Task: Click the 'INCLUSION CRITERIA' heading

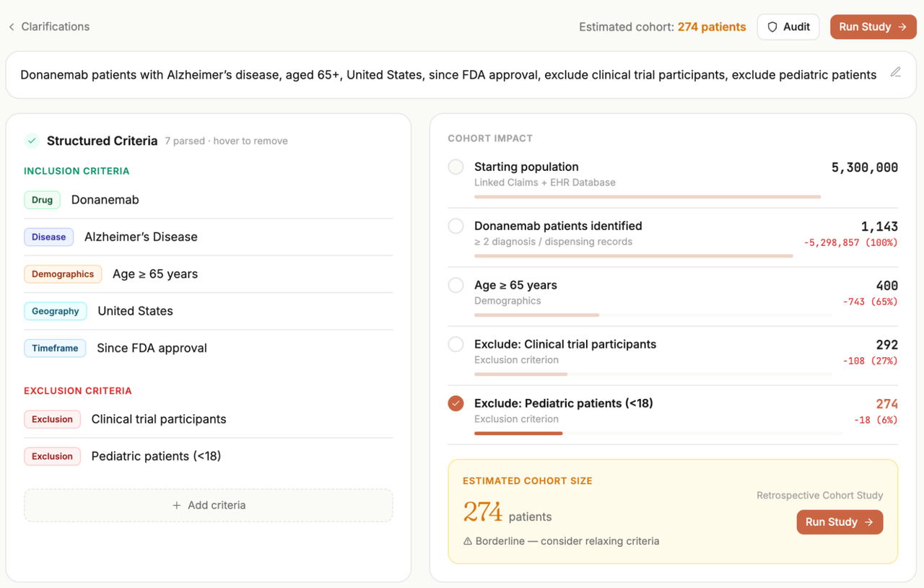Action: pyautogui.click(x=77, y=171)
